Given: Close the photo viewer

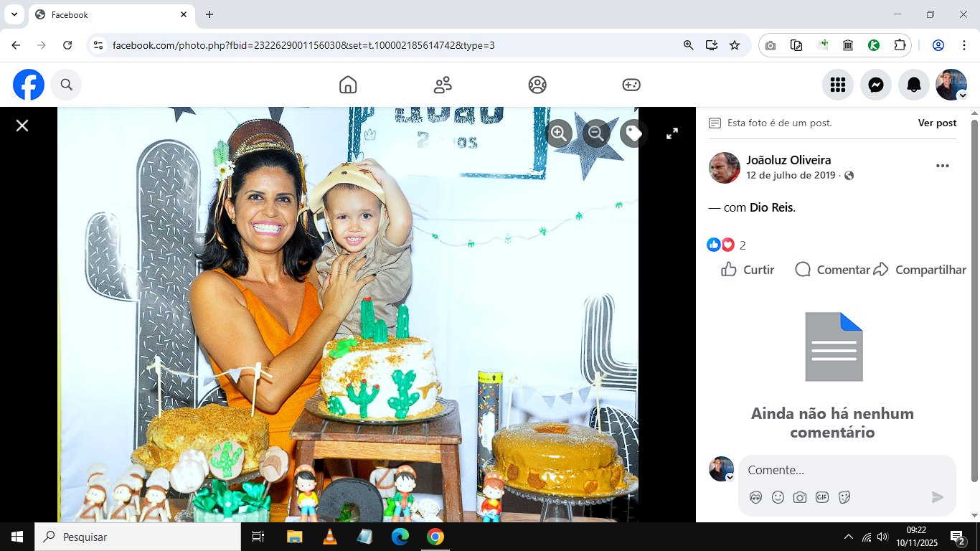Looking at the screenshot, I should tap(22, 126).
